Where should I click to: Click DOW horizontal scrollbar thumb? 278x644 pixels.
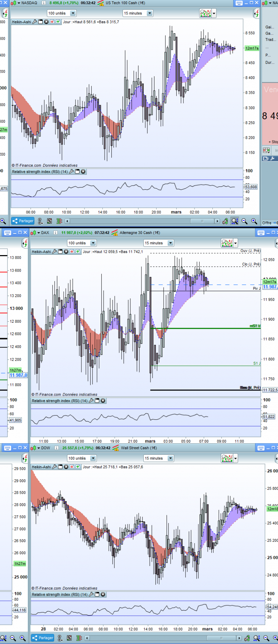(221, 638)
